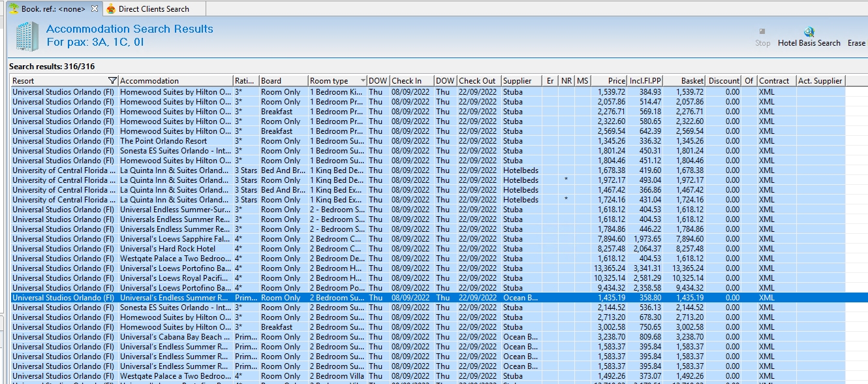Click the 2 Bedroom Po... room type cell
868x384 pixels.
tap(337, 288)
